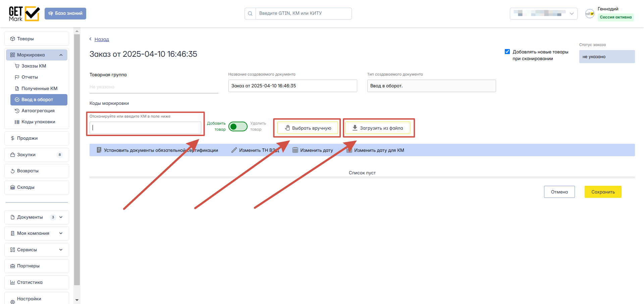This screenshot has height=304, width=644.
Task: Open the Товарная группа field
Action: tap(154, 87)
